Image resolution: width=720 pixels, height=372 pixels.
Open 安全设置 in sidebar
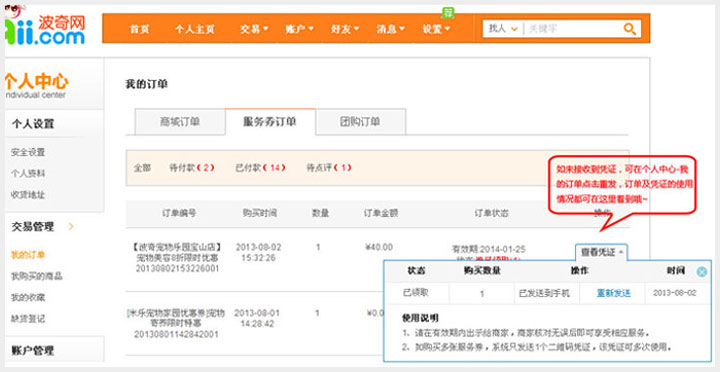[x=28, y=152]
